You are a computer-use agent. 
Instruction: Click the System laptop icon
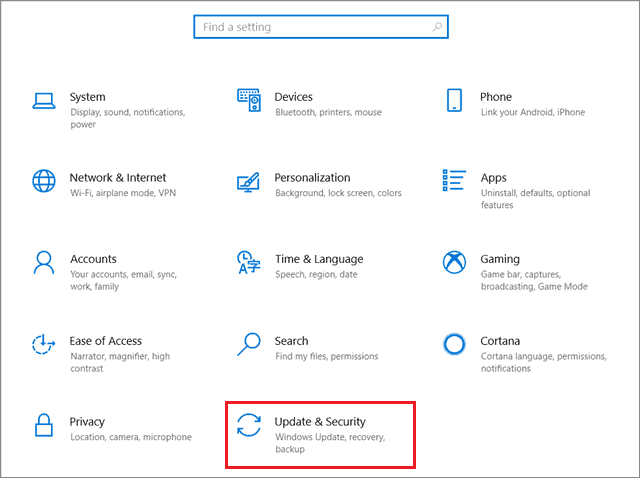(44, 101)
